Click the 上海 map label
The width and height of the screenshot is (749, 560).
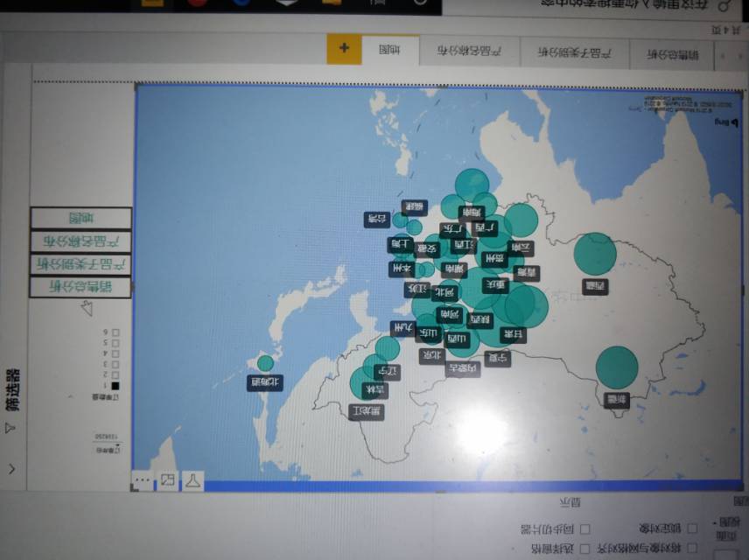pyautogui.click(x=400, y=245)
